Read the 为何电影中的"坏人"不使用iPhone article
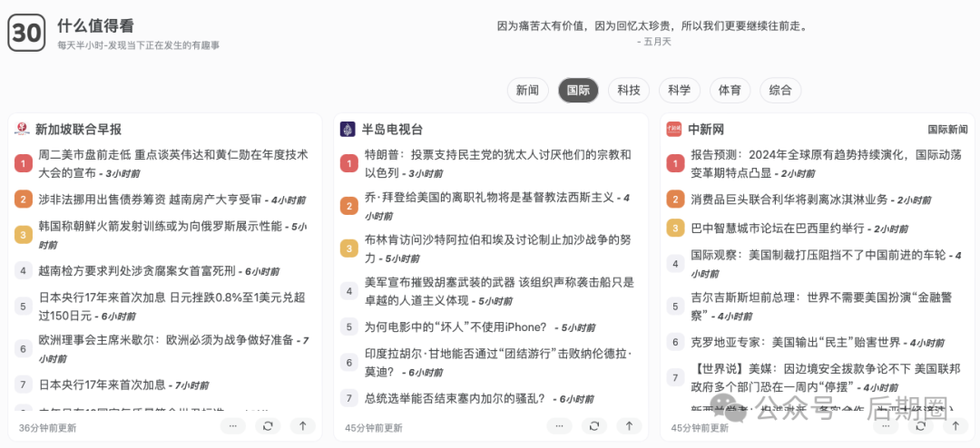The image size is (980, 448). point(456,326)
